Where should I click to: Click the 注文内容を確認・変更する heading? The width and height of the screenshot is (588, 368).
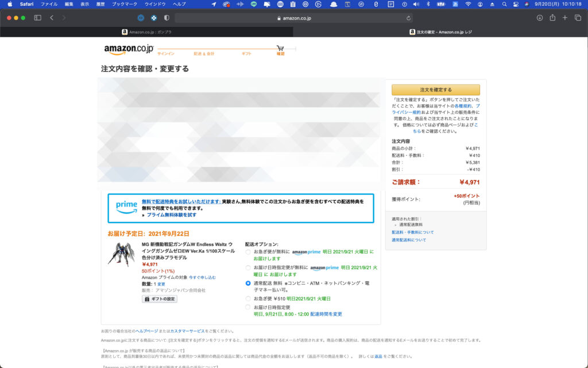click(x=145, y=69)
